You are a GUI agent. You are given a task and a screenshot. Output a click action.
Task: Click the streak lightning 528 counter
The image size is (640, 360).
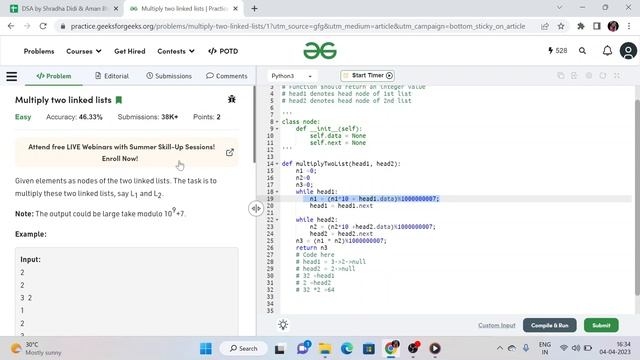pos(558,51)
